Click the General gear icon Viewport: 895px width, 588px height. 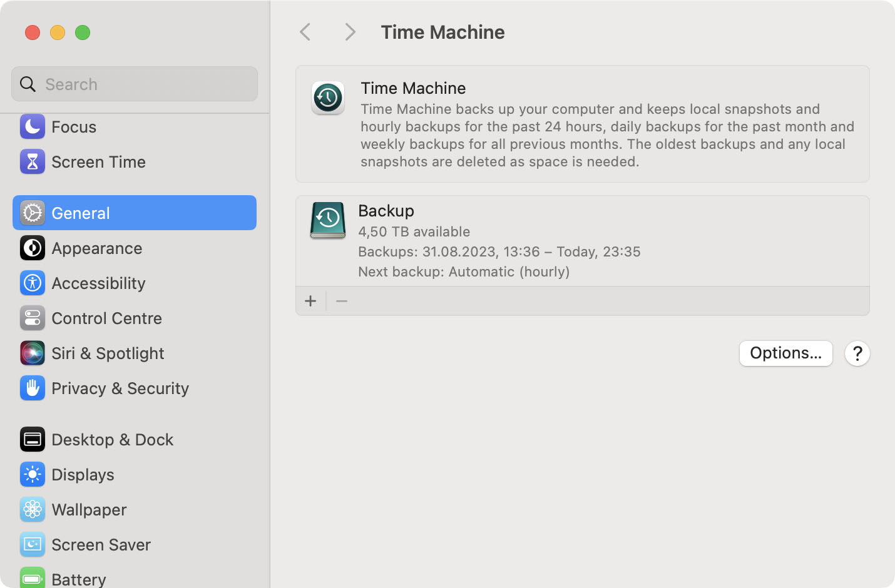33,213
